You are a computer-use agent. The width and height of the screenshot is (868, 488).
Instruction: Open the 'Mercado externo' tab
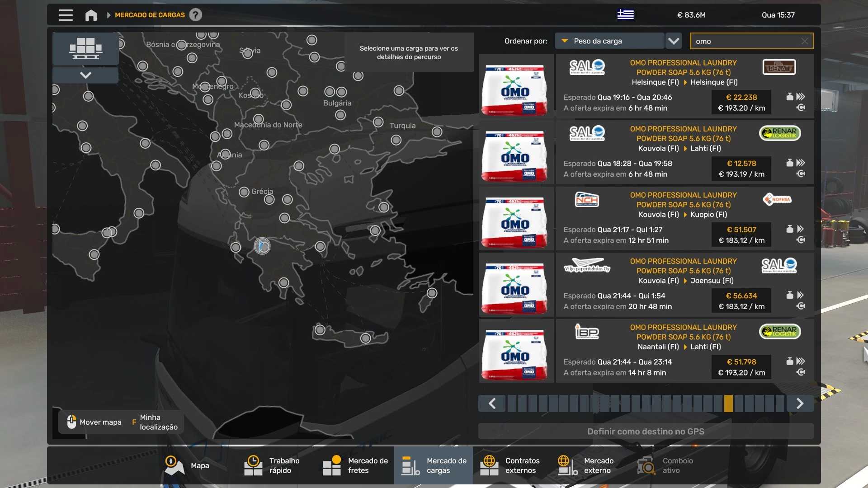[590, 466]
